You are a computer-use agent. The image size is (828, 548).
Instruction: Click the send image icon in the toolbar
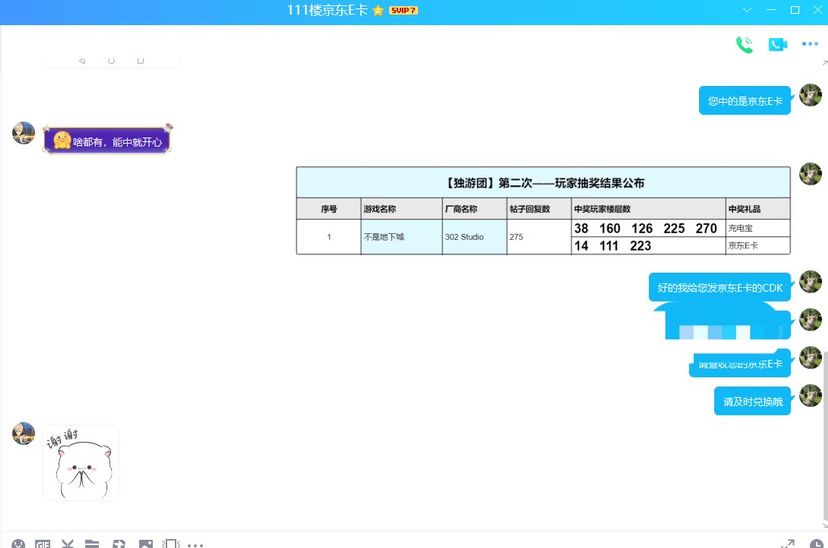tap(146, 543)
